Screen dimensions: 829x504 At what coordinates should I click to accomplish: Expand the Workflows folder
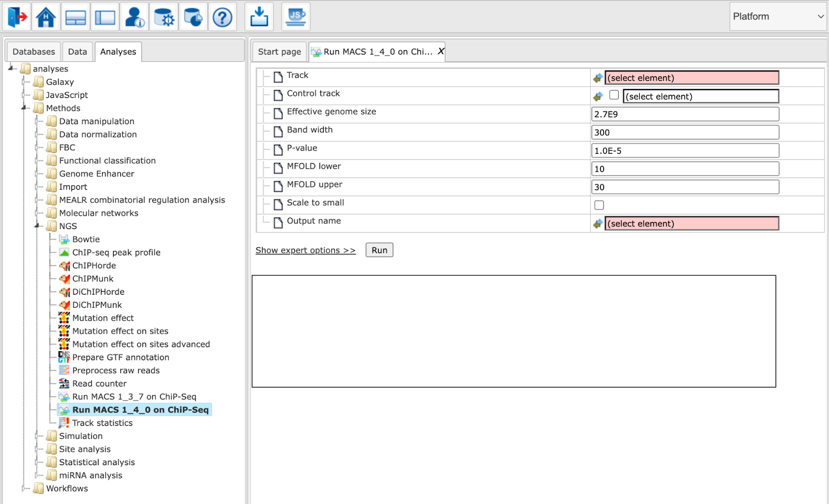pyautogui.click(x=24, y=488)
